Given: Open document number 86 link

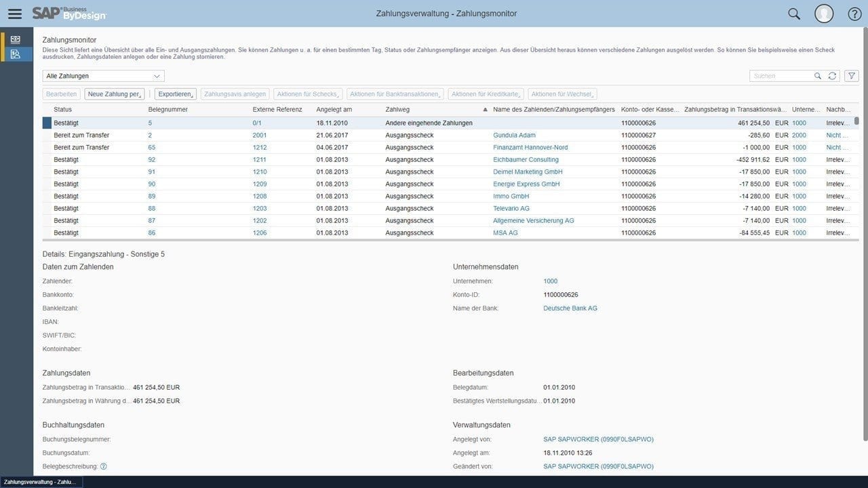Looking at the screenshot, I should tap(152, 232).
